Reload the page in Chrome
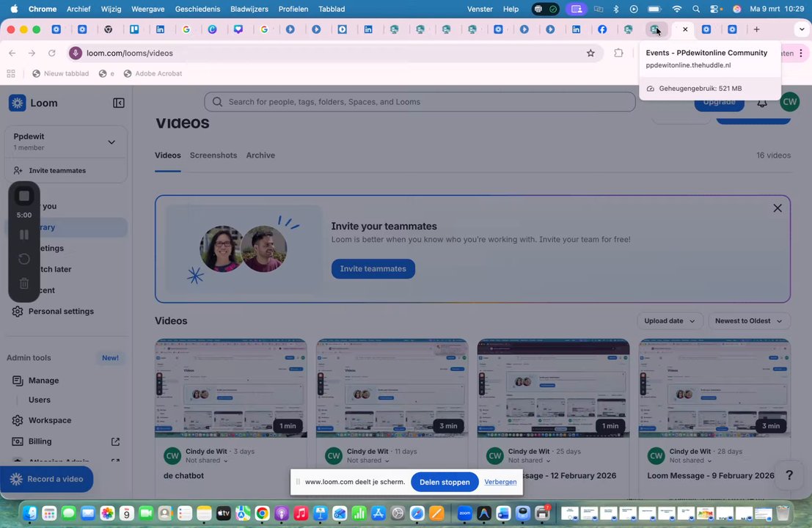 (x=52, y=53)
